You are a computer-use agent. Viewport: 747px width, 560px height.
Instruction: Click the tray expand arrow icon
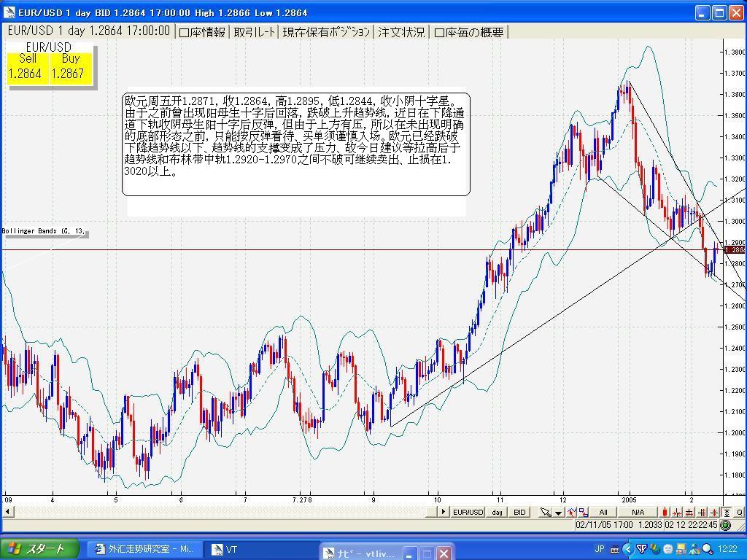628,550
